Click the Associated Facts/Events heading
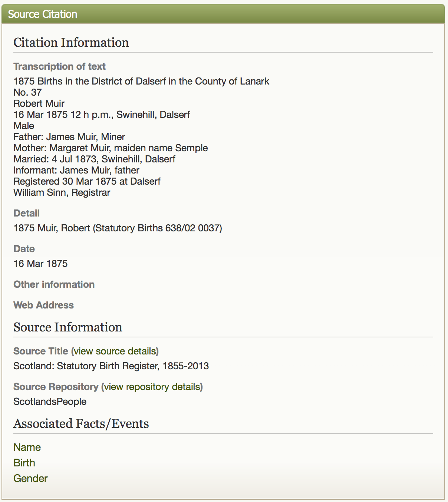This screenshot has height=502, width=448. (x=81, y=423)
